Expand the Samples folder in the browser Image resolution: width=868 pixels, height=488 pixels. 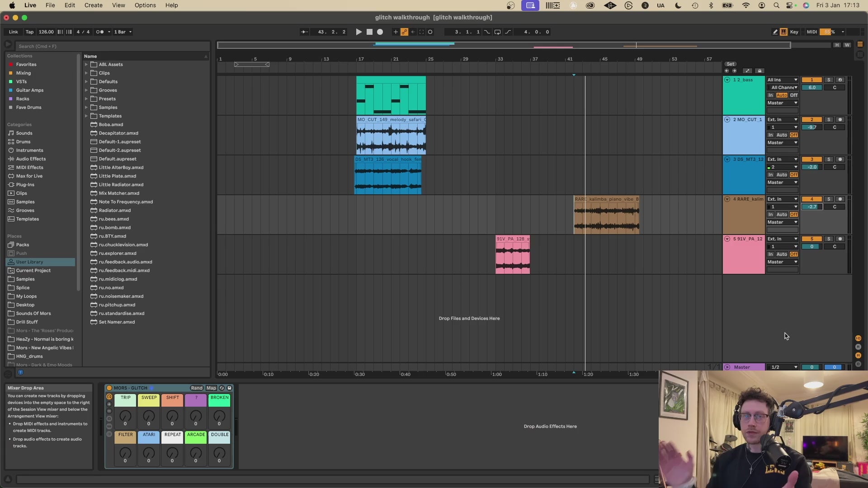pos(86,108)
